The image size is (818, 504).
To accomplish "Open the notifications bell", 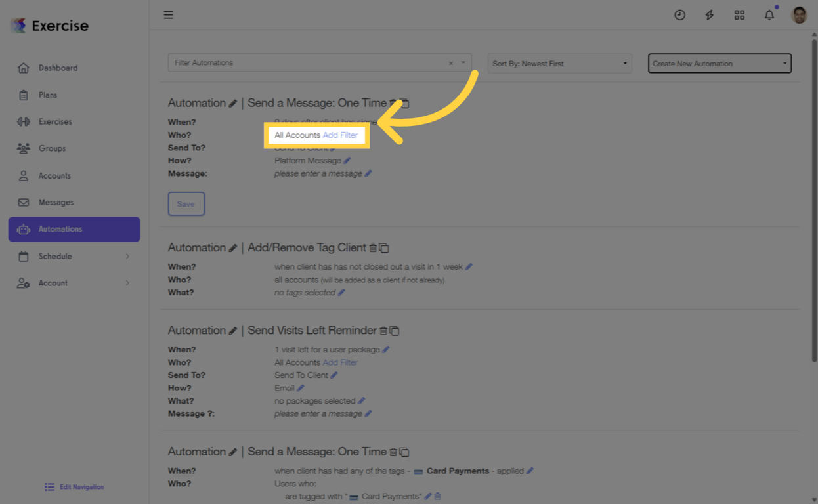I will (769, 14).
